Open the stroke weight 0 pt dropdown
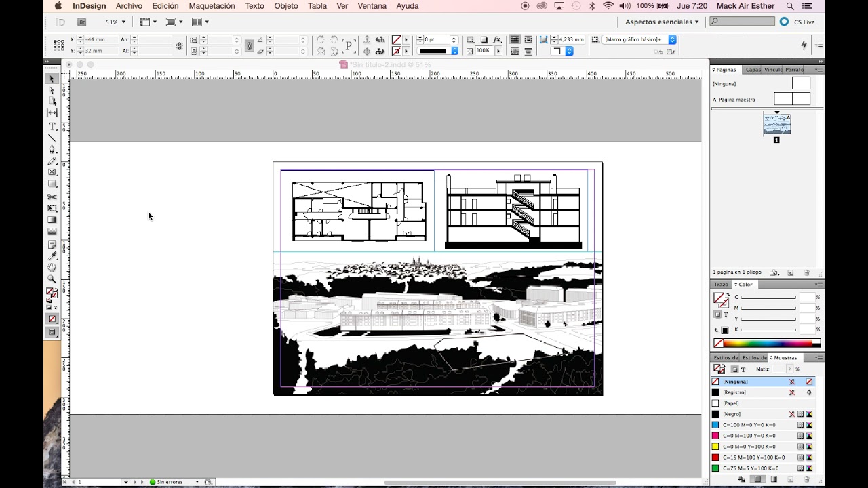The height and width of the screenshot is (488, 868). 454,40
